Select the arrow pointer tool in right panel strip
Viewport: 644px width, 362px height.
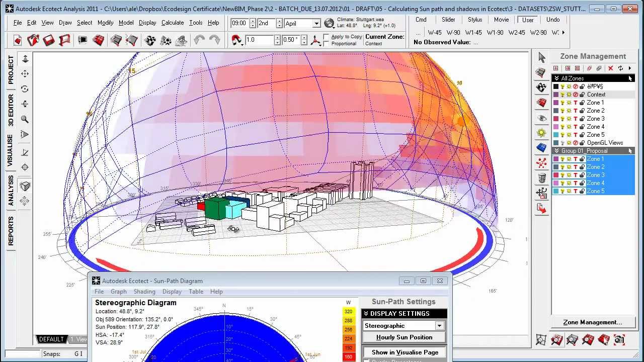pyautogui.click(x=541, y=57)
